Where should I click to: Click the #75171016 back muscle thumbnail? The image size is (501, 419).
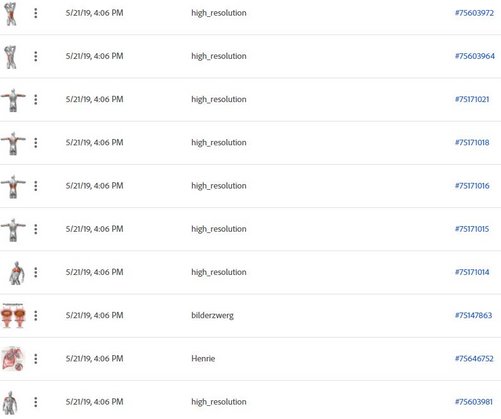(x=13, y=187)
